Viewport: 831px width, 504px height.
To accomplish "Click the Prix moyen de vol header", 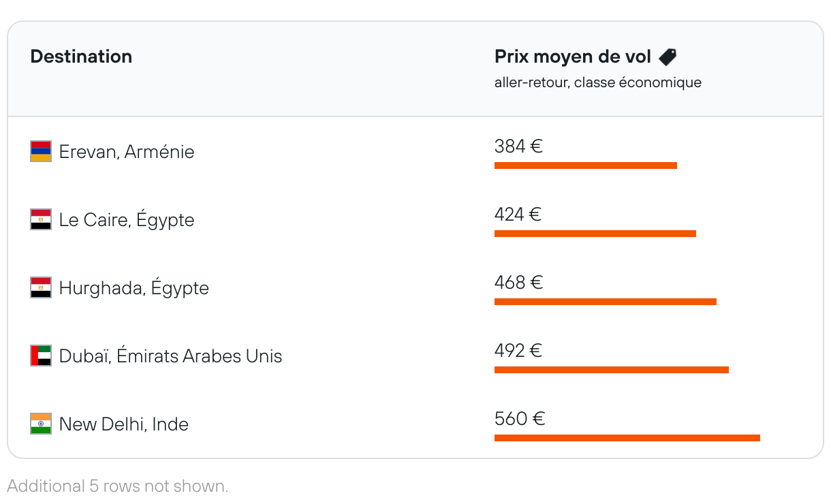I will (x=573, y=57).
